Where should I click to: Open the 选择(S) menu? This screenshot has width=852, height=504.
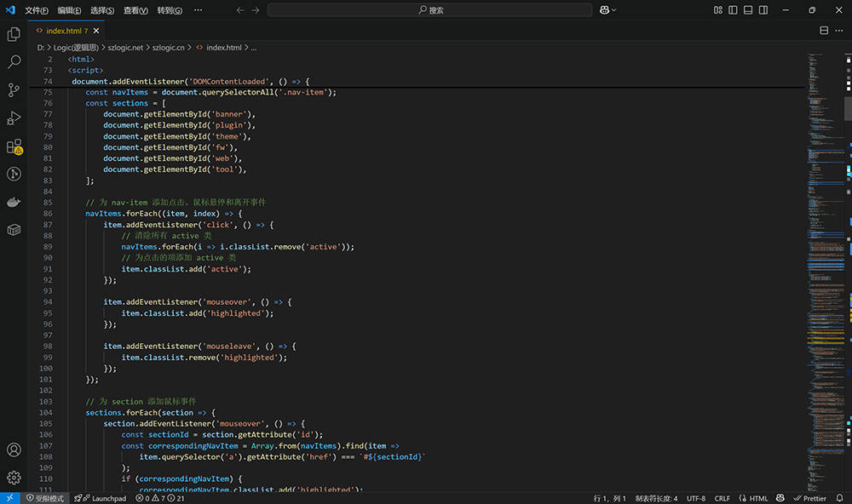point(102,10)
